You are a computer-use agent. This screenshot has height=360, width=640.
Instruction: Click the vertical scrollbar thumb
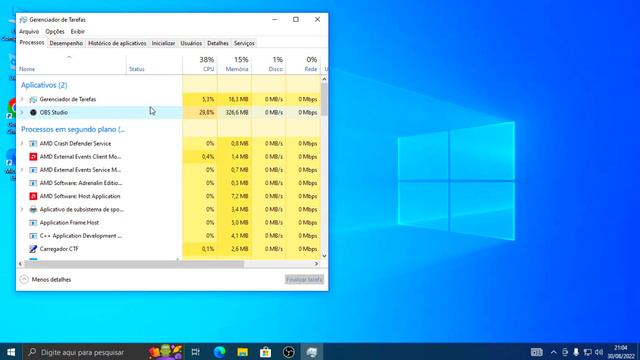point(324,100)
